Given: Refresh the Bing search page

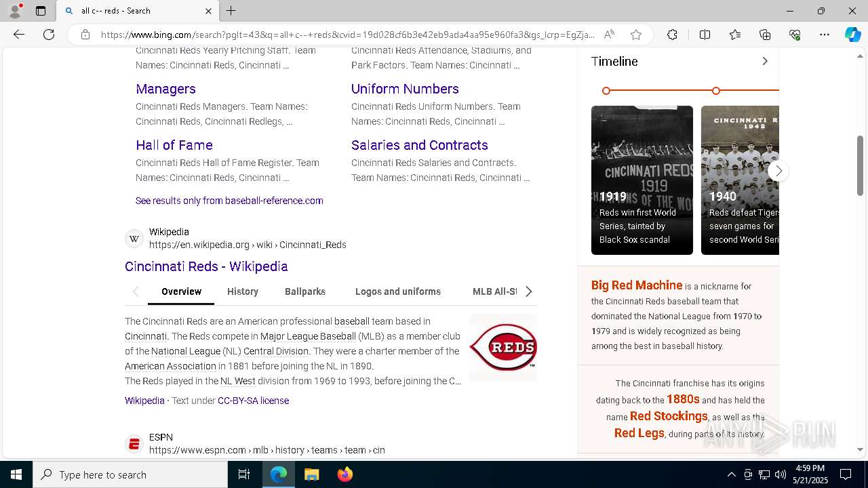Looking at the screenshot, I should click(x=49, y=35).
